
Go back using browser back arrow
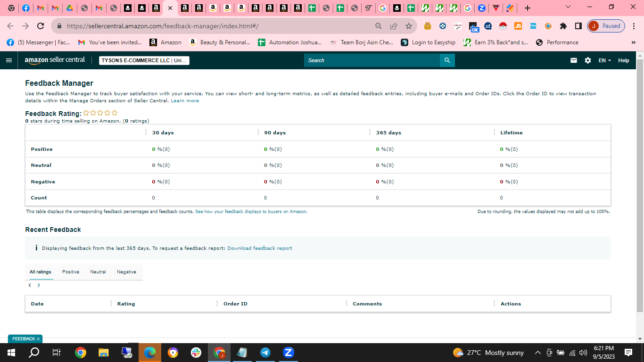pyautogui.click(x=10, y=26)
